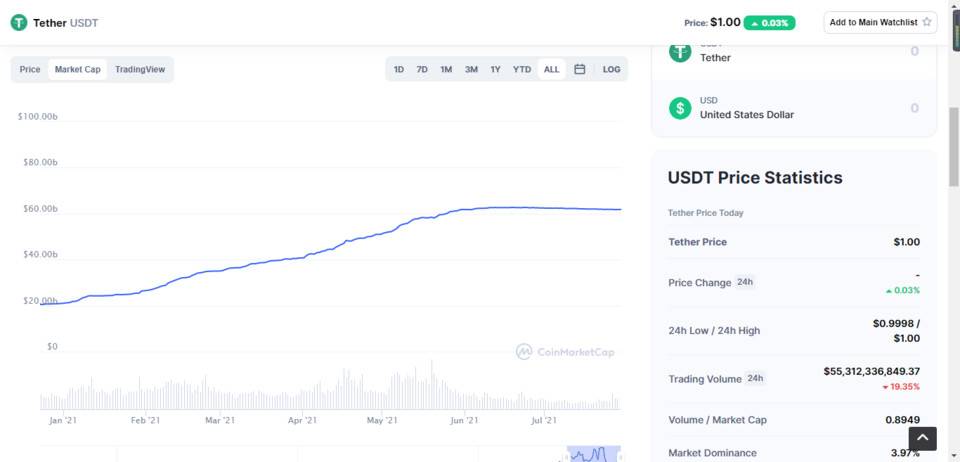Open the 24h dropdown beside Price Change
Viewport: 960px width, 462px height.
(745, 282)
